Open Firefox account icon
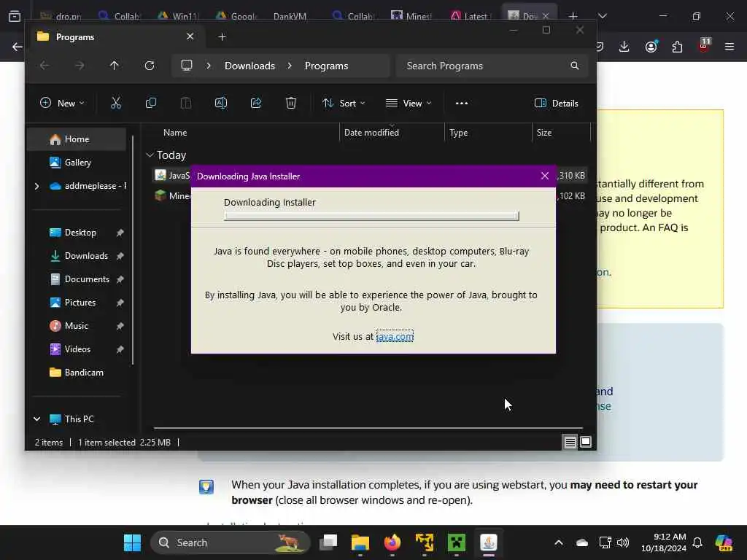This screenshot has height=560, width=747. click(651, 47)
